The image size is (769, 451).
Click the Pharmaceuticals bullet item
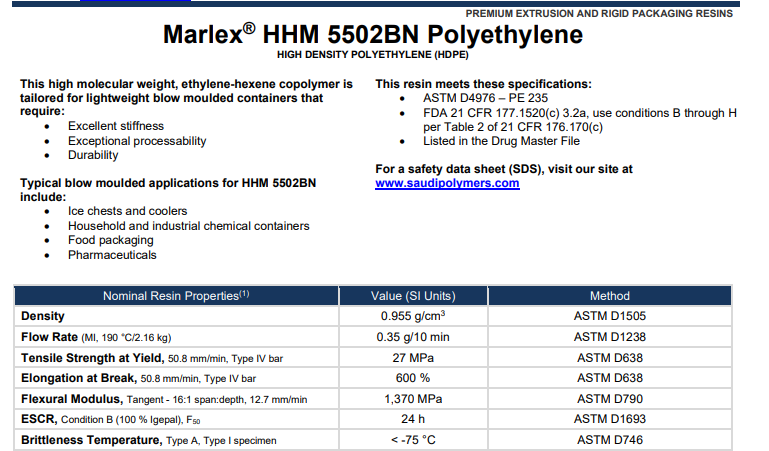[x=112, y=255]
